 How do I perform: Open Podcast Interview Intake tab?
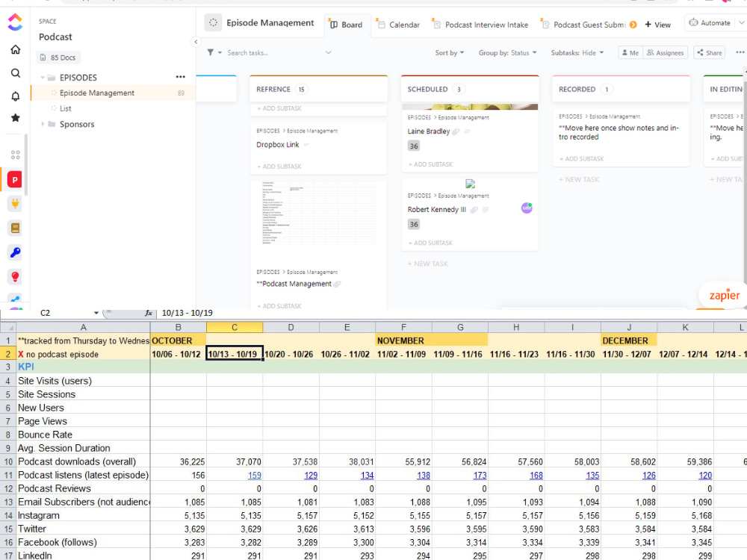coord(481,25)
